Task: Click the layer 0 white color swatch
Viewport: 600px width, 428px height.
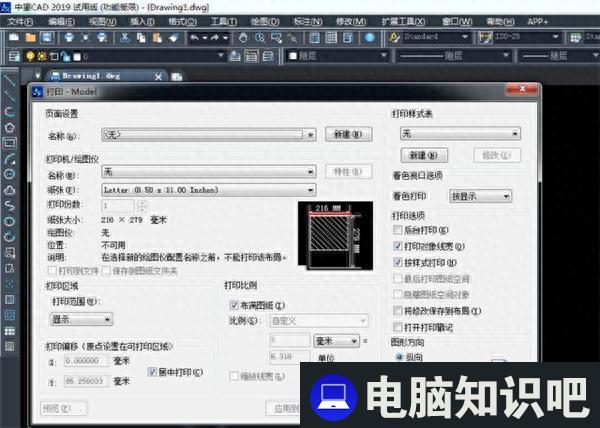Action: click(x=77, y=57)
